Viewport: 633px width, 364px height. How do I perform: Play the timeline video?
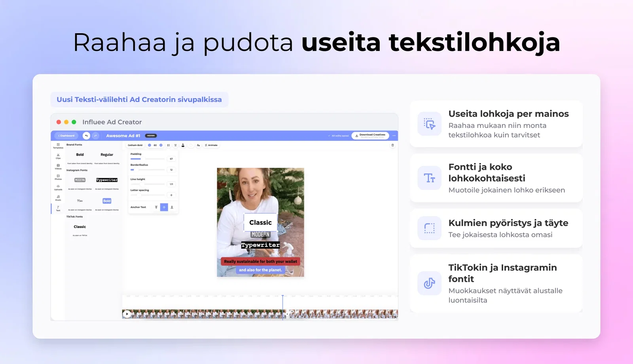[x=127, y=314]
